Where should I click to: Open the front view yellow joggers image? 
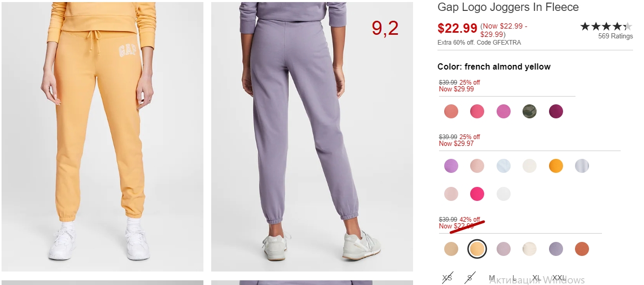pyautogui.click(x=103, y=137)
